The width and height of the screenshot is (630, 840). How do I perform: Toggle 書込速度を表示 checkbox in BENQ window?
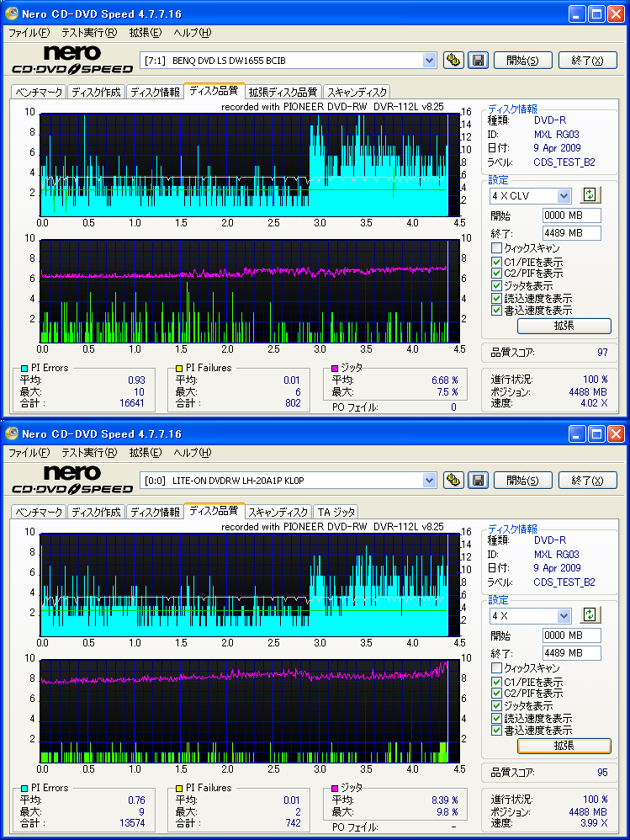coord(496,311)
